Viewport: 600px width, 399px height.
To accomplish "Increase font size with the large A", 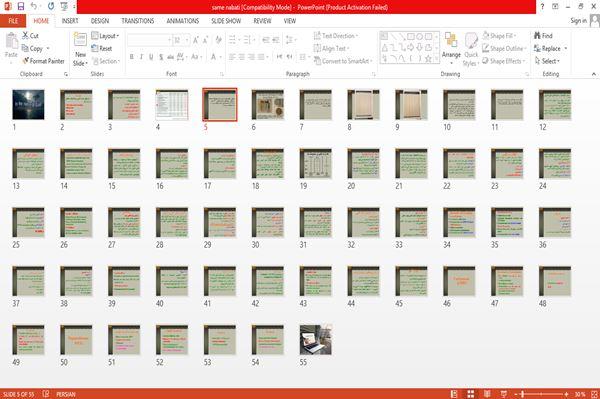I will (196, 40).
